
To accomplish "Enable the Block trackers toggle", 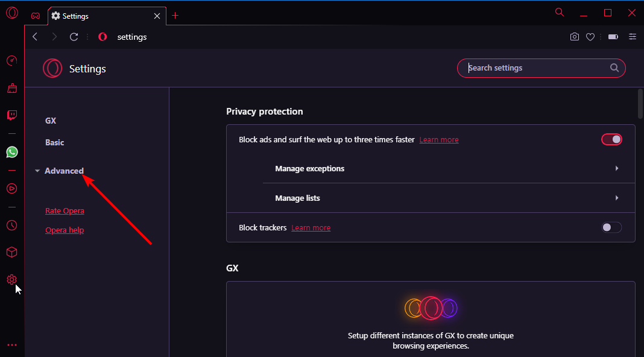I will click(611, 227).
